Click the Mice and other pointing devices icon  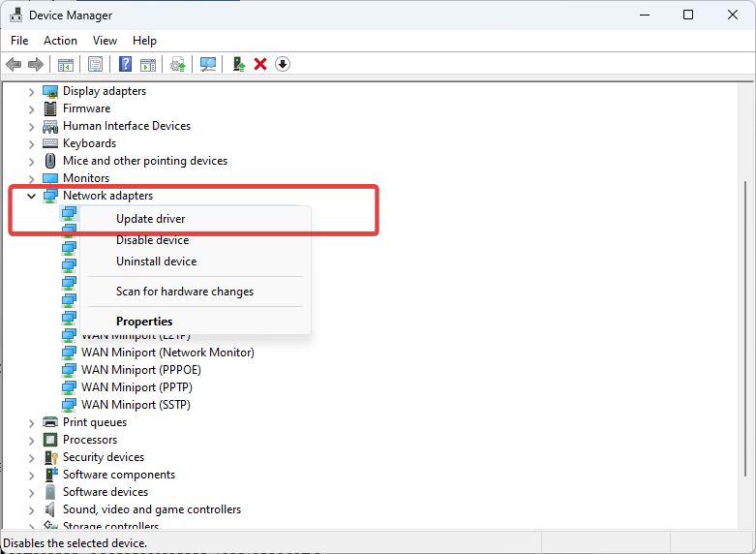(x=50, y=161)
